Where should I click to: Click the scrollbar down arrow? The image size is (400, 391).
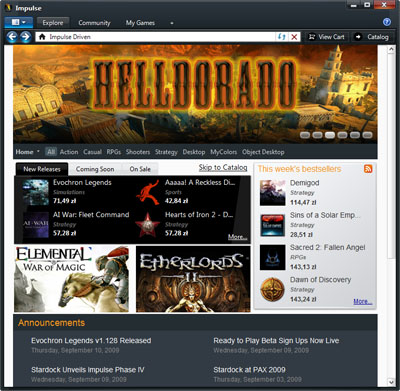click(x=391, y=382)
